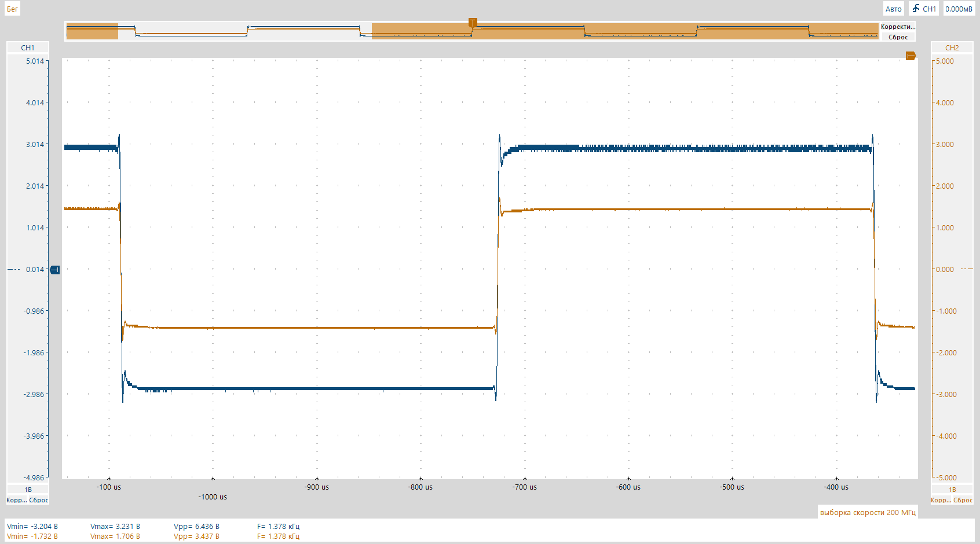Click the left orange shaded region in overview
This screenshot has width=980, height=544.
coord(92,31)
